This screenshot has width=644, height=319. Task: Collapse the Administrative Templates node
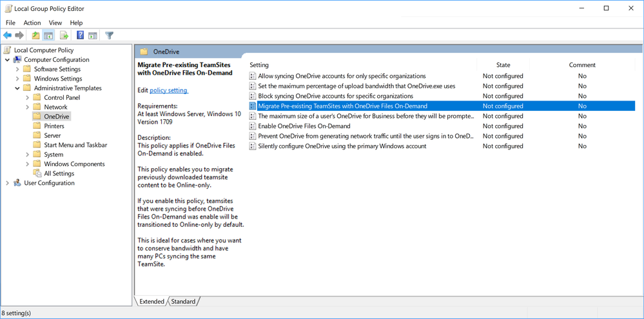(17, 88)
